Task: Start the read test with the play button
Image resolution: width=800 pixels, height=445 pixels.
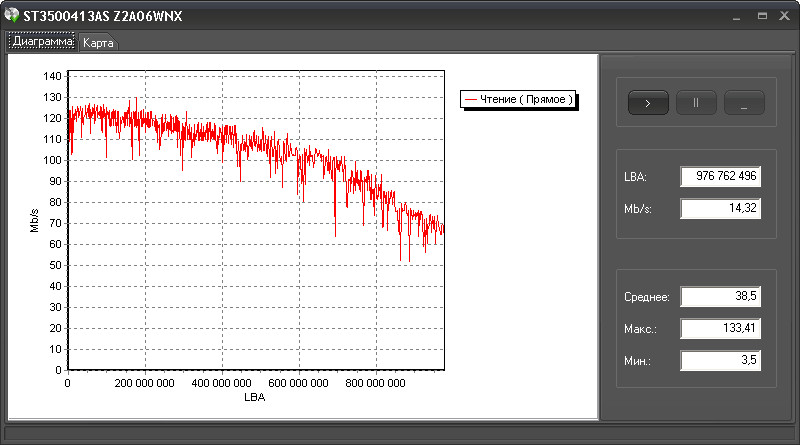Action: click(648, 103)
